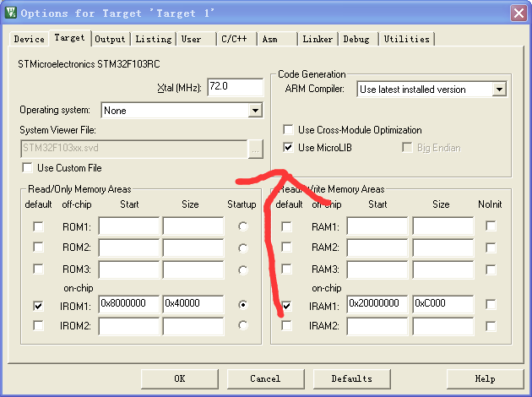
Task: Click the IRAM1 Start field with 0x20000000
Action: tap(377, 304)
